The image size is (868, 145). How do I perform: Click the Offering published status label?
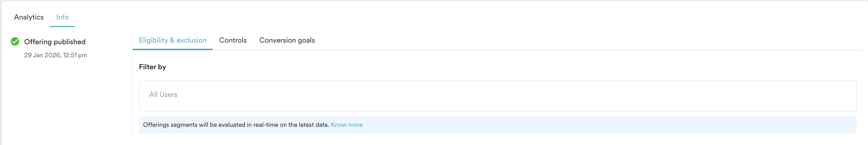[55, 42]
